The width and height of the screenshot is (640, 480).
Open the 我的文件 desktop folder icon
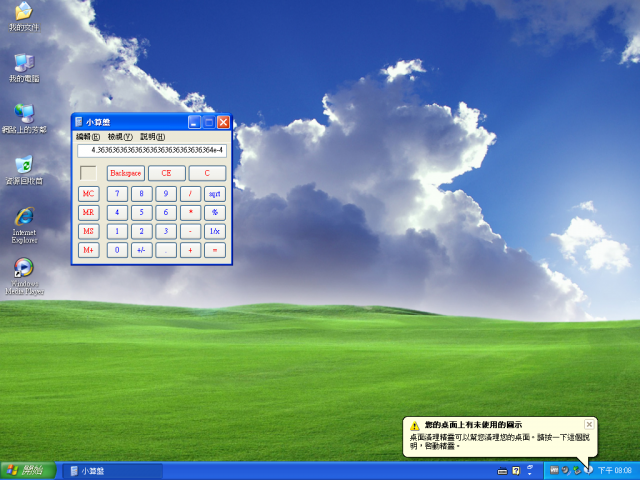[24, 16]
